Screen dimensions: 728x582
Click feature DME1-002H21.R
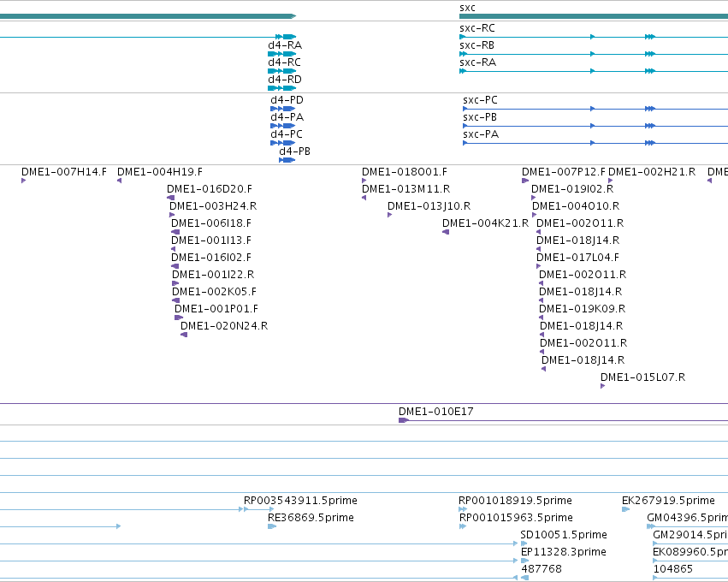(652, 172)
